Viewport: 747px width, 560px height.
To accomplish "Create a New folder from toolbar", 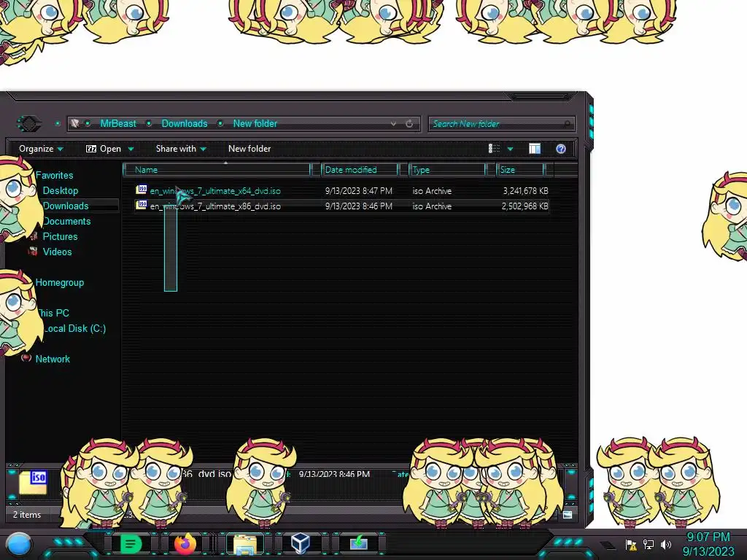I will [249, 149].
